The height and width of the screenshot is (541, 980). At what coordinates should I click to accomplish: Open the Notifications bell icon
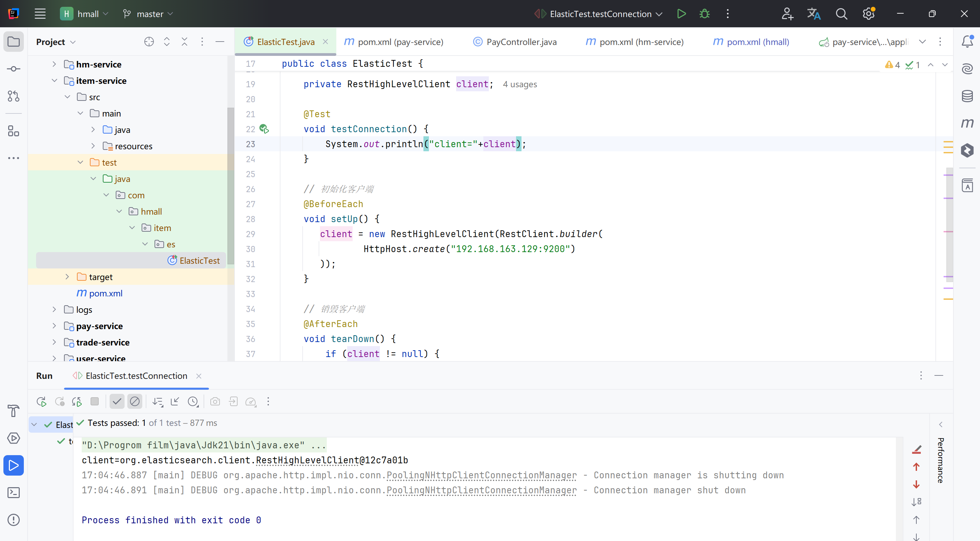click(x=967, y=42)
